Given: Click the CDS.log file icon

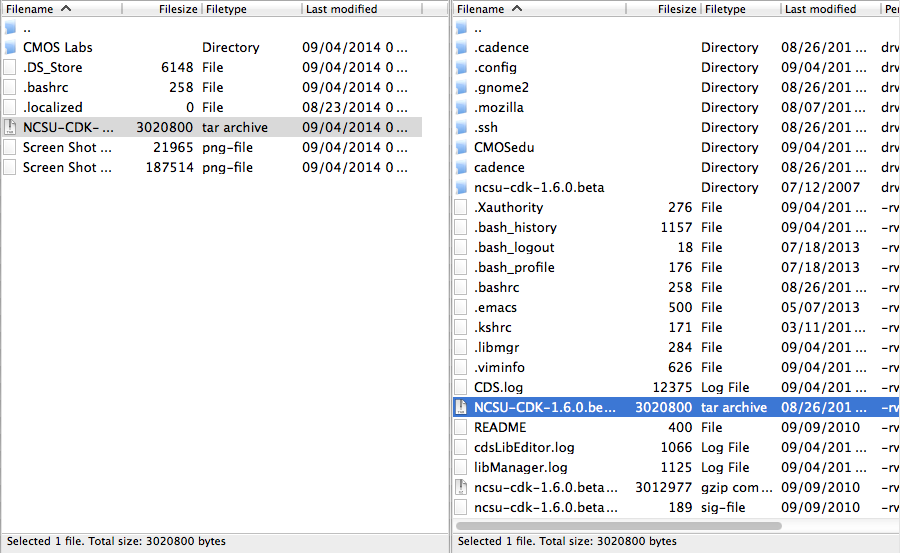Looking at the screenshot, I should [x=461, y=387].
